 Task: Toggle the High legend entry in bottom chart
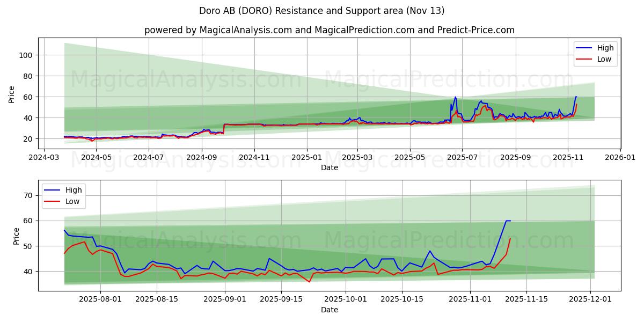[74, 190]
